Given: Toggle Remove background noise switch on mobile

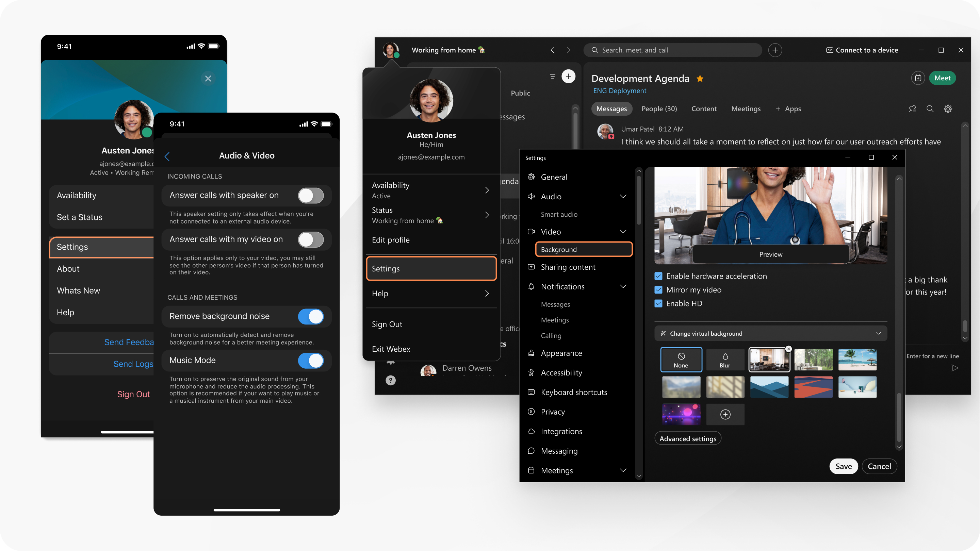Looking at the screenshot, I should (311, 316).
